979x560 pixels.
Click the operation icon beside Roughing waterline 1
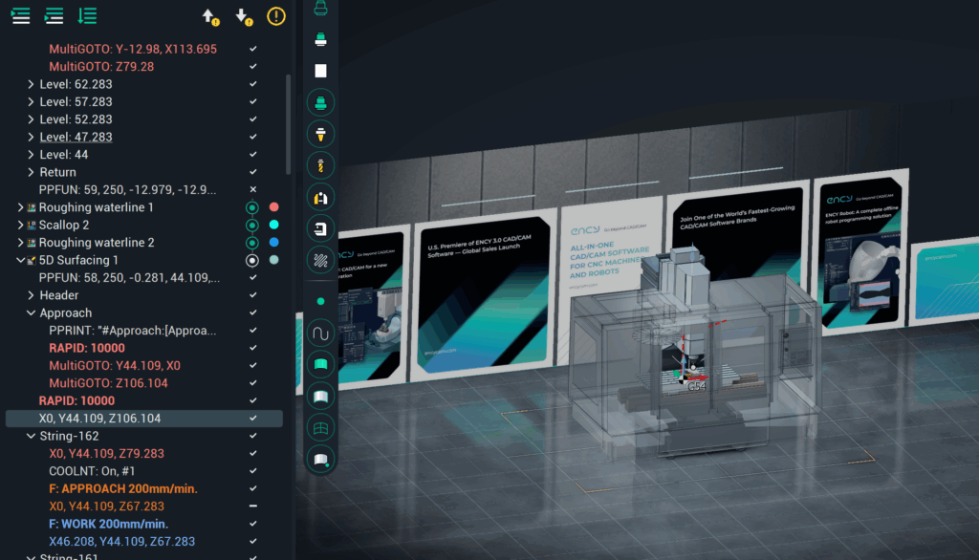(32, 207)
